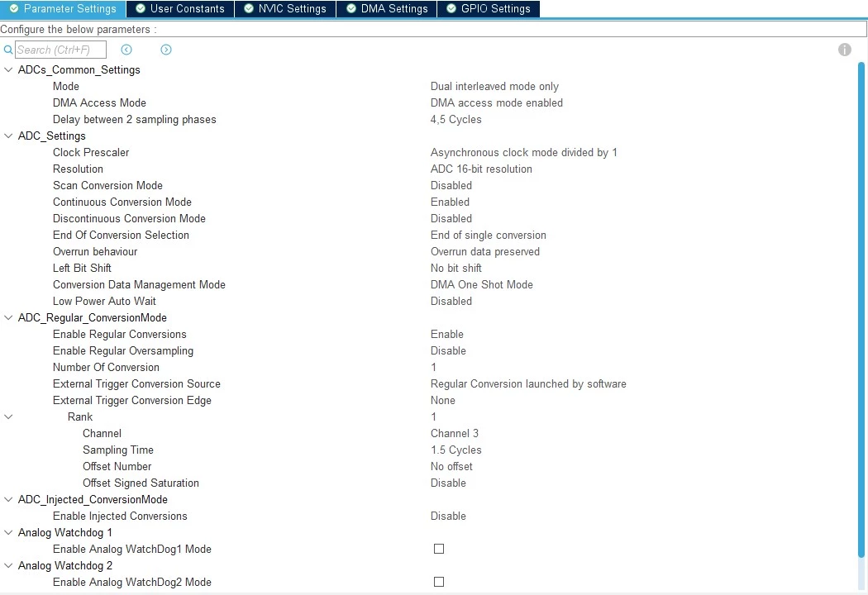Click 'Overrun data preserved' value
This screenshot has width=868, height=595.
[485, 252]
